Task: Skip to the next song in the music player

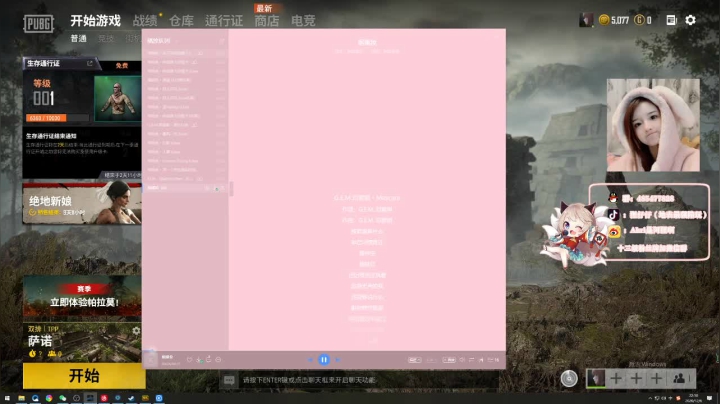Action: click(338, 360)
